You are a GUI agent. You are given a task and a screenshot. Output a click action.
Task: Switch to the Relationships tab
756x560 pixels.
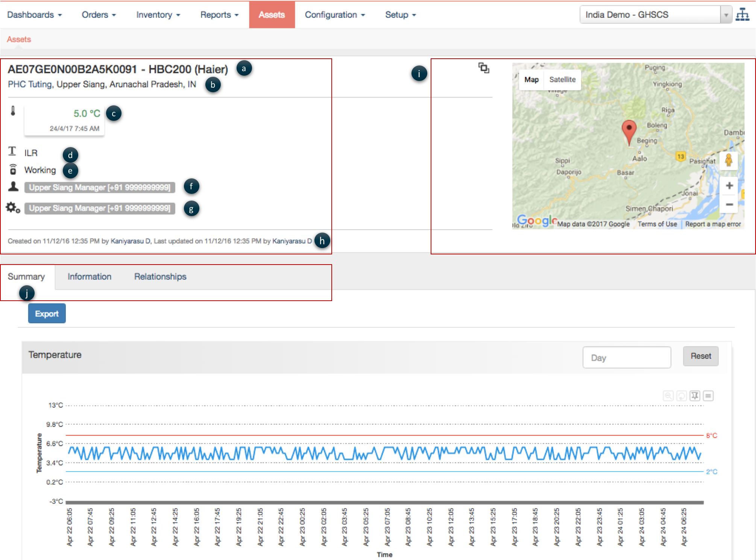(x=160, y=277)
